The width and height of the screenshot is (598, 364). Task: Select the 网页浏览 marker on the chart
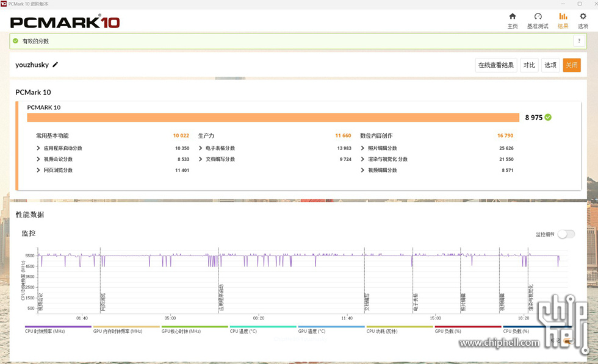click(x=103, y=302)
